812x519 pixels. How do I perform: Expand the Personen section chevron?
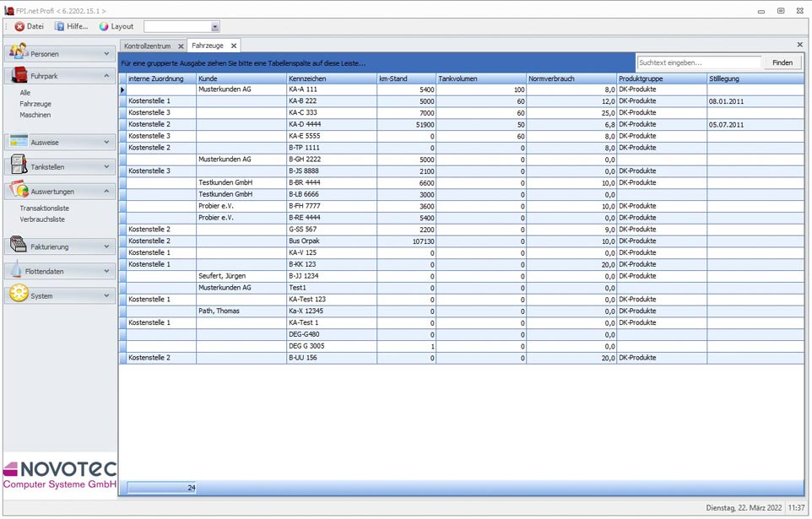point(106,53)
